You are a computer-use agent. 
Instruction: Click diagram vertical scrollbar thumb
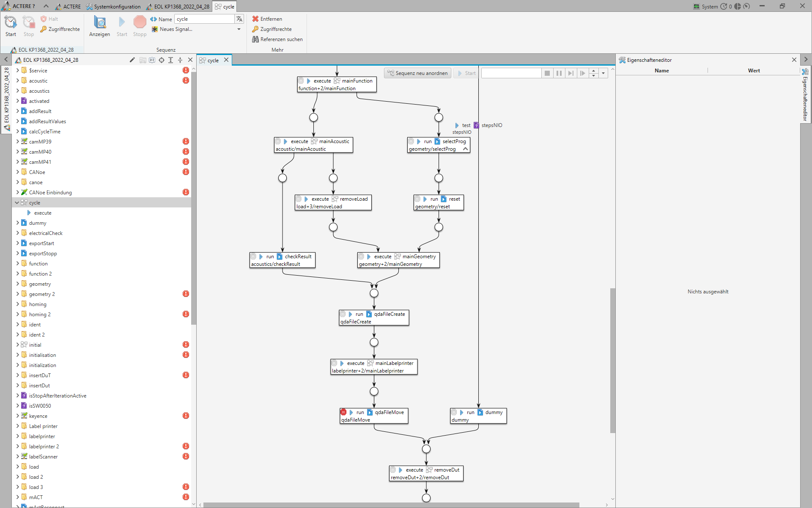click(x=612, y=360)
